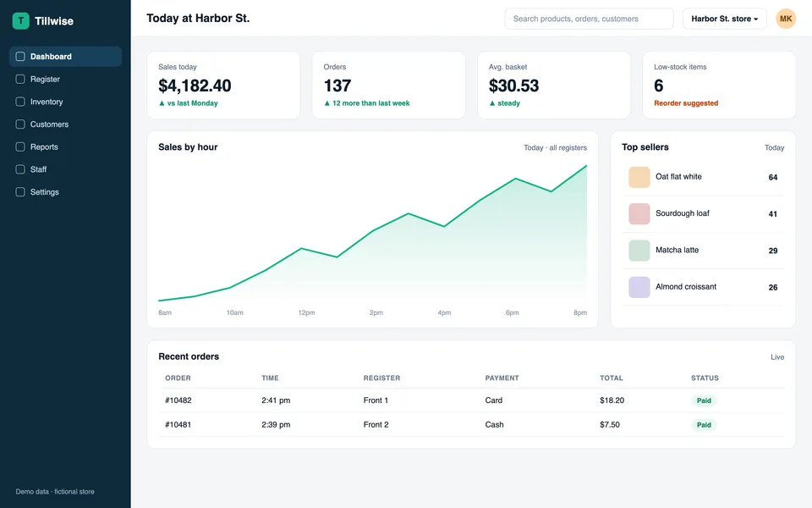Click the Sourdough loaf color swatch
Screen dimensions: 812x508
[x=639, y=213]
